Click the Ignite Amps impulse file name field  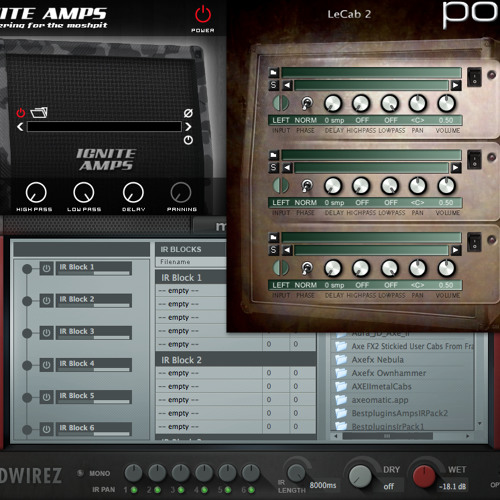104,127
